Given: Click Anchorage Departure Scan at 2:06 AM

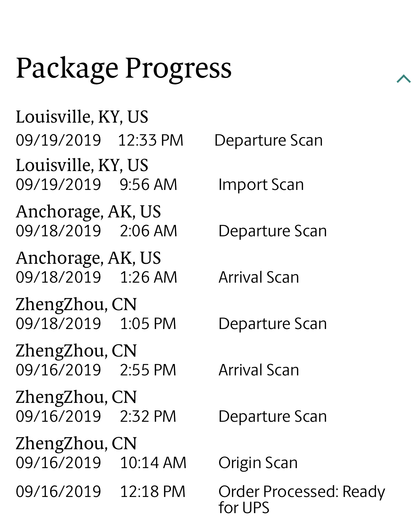Looking at the screenshot, I should click(273, 231).
